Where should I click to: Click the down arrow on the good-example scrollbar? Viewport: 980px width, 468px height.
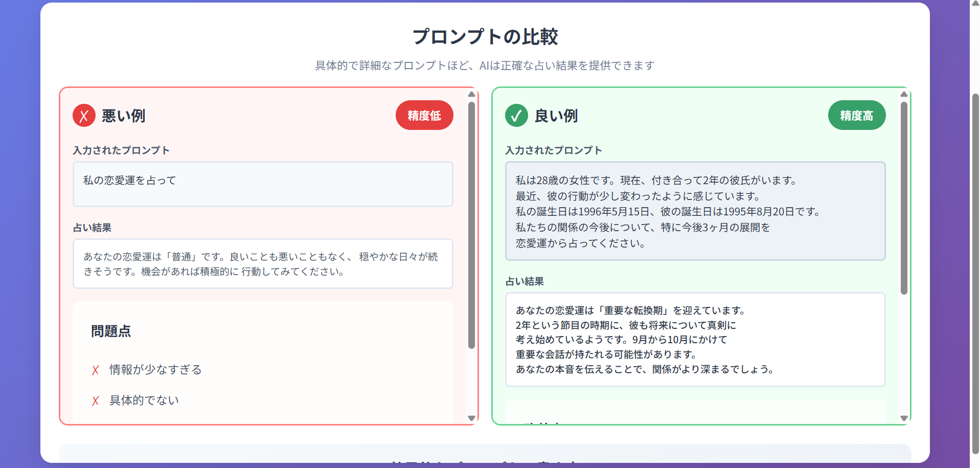point(903,418)
